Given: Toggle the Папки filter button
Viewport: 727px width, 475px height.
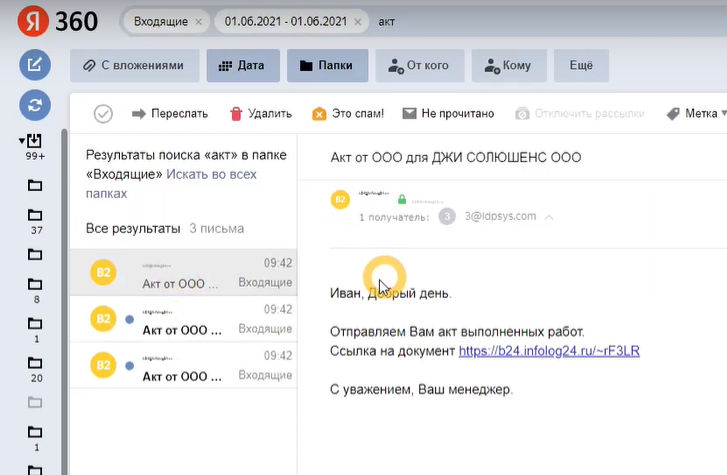Looking at the screenshot, I should 327,65.
